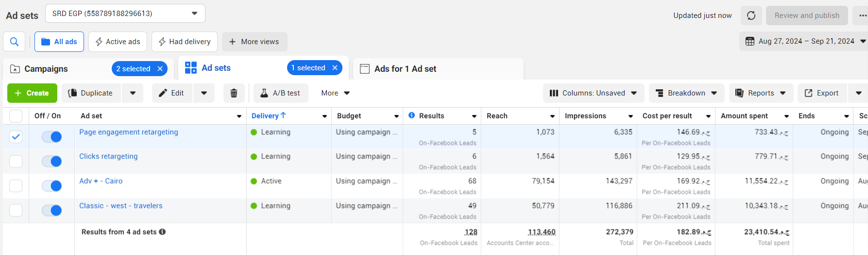Click the search magnifier icon
Screen dimensions: 868x255
click(14, 42)
